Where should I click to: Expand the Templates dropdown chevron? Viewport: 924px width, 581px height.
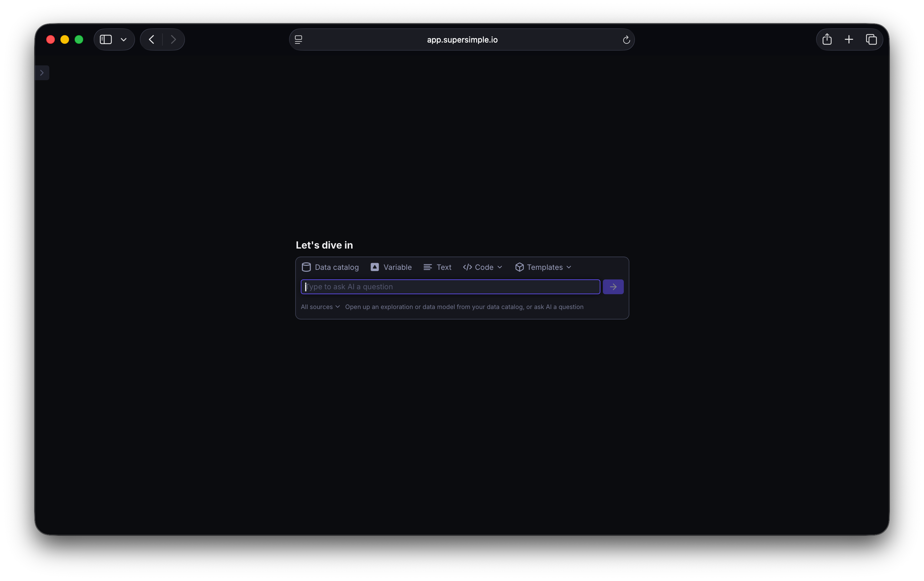[x=569, y=267]
